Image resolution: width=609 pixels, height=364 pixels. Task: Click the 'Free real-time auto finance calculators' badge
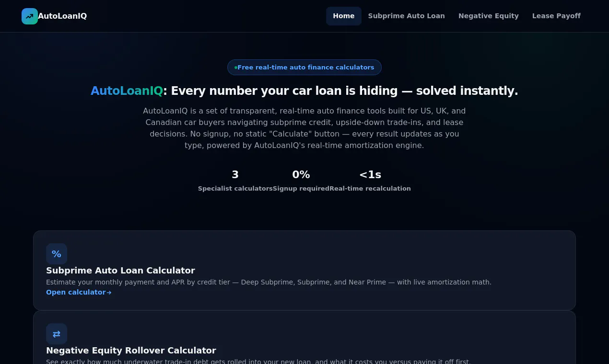click(304, 68)
